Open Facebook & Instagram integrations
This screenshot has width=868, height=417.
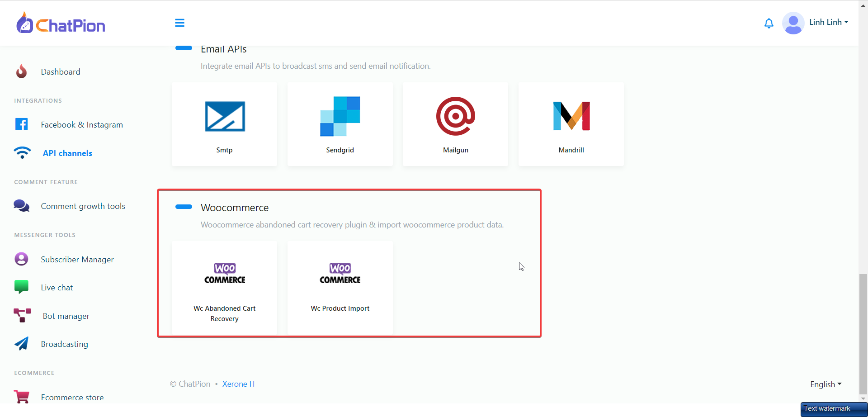pos(82,125)
